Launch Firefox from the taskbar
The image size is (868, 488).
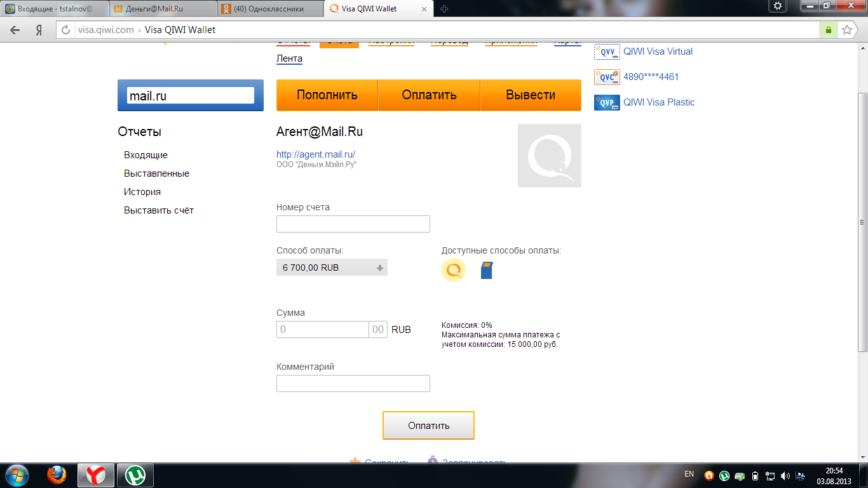[x=57, y=475]
